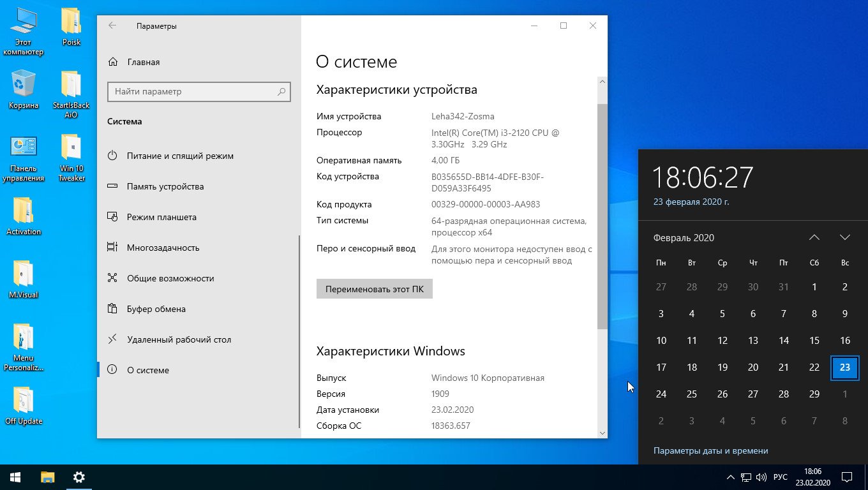868x490 pixels.
Task: Click the Windows Start button
Action: point(15,477)
